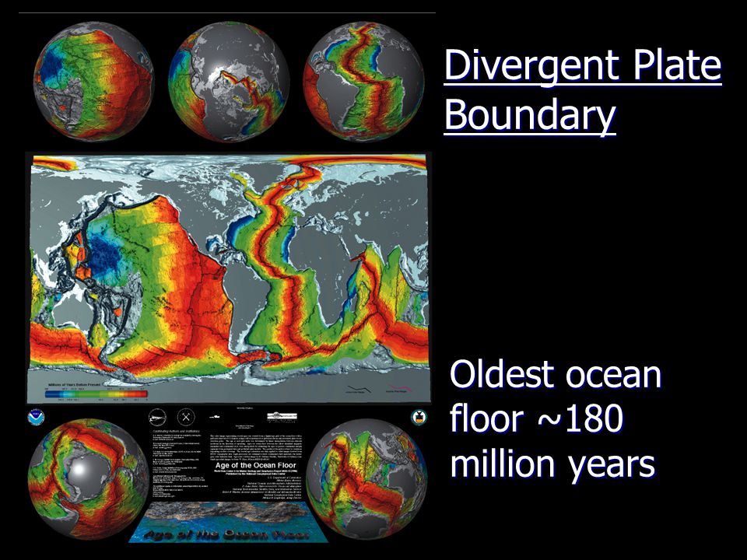
Task: Select the Indian Ocean globe at bottom right
Action: point(366,478)
